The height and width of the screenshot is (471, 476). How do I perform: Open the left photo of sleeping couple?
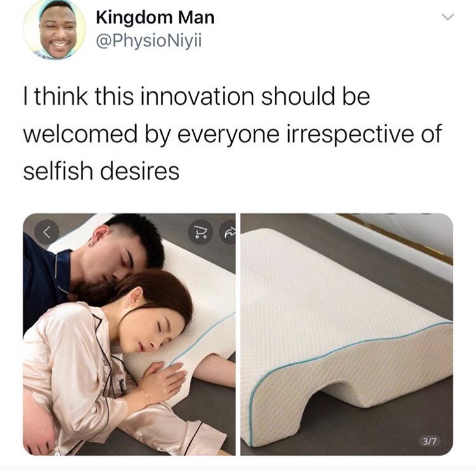point(129,335)
